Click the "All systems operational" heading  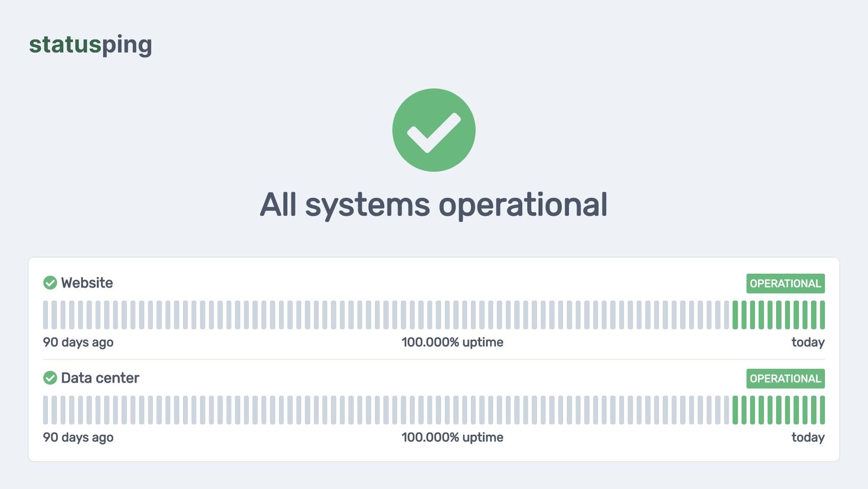point(434,205)
